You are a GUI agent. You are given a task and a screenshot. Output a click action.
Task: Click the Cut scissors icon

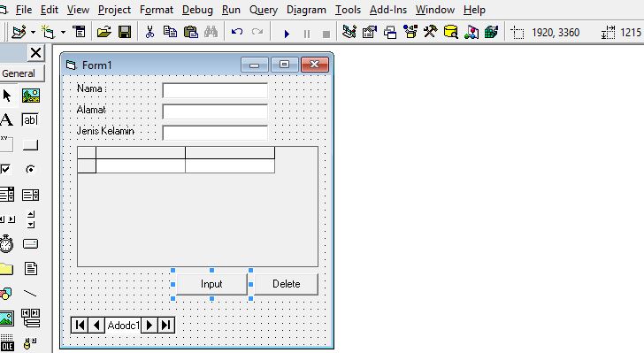click(x=149, y=32)
